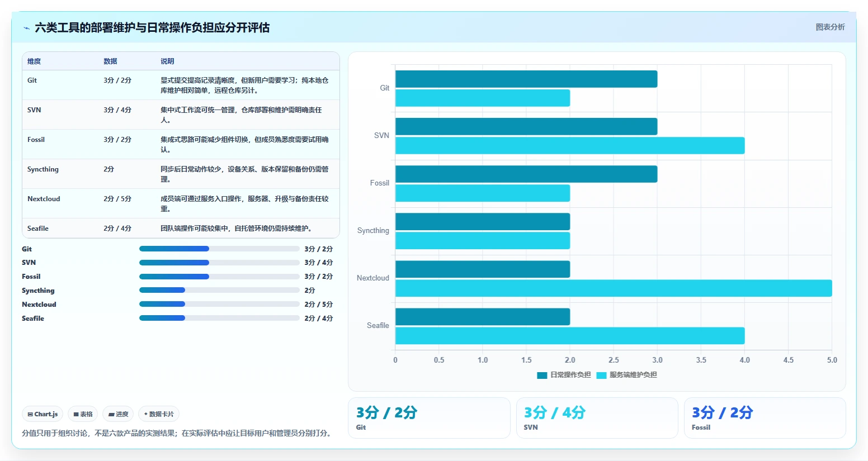Click the 数据 column header
The width and height of the screenshot is (868, 461).
pos(110,61)
